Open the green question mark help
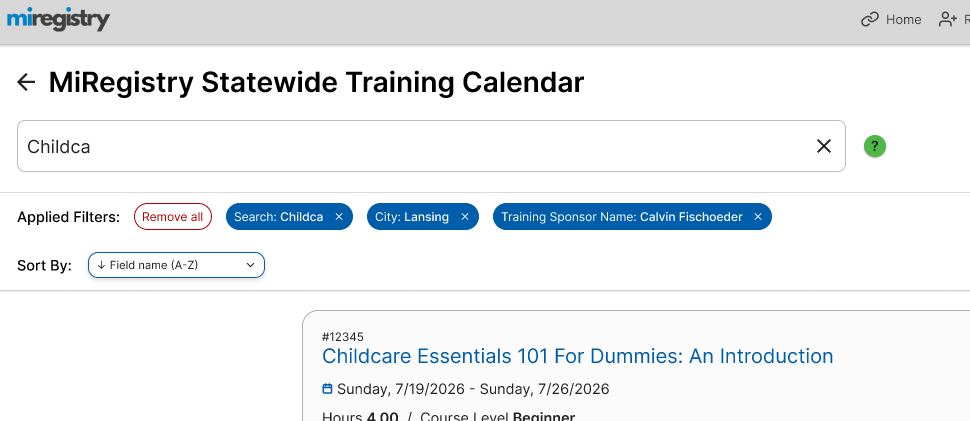The image size is (970, 421). pyautogui.click(x=875, y=146)
